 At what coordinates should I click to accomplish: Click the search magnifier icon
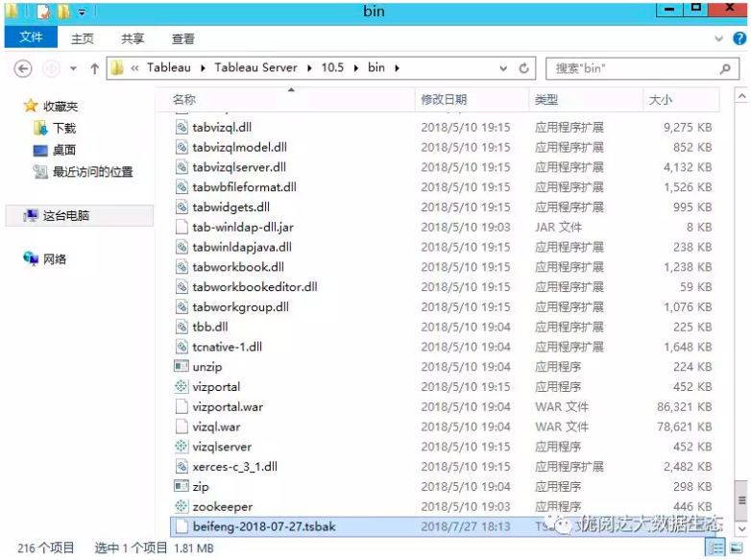pyautogui.click(x=726, y=68)
